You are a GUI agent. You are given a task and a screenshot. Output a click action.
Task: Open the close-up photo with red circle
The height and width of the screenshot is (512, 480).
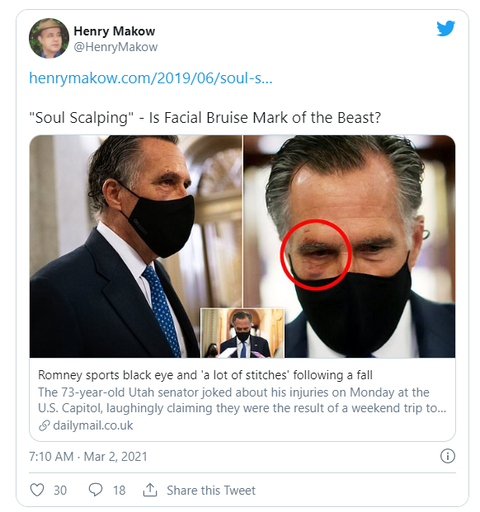[349, 246]
